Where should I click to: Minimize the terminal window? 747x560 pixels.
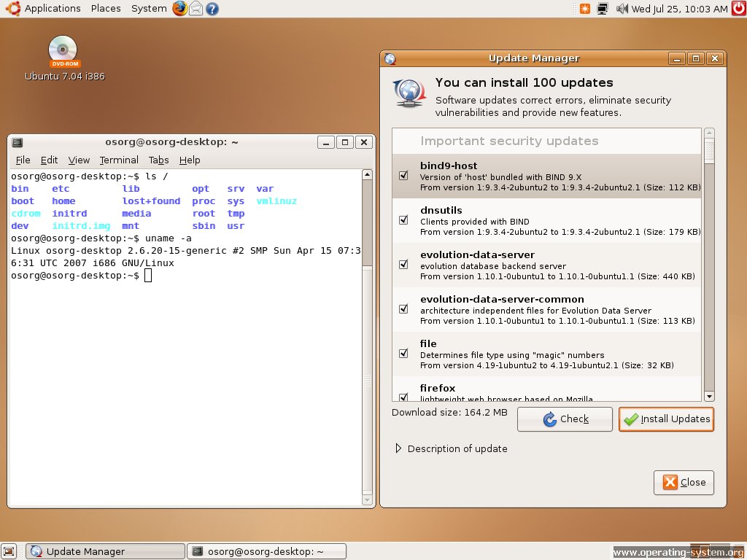click(x=326, y=142)
